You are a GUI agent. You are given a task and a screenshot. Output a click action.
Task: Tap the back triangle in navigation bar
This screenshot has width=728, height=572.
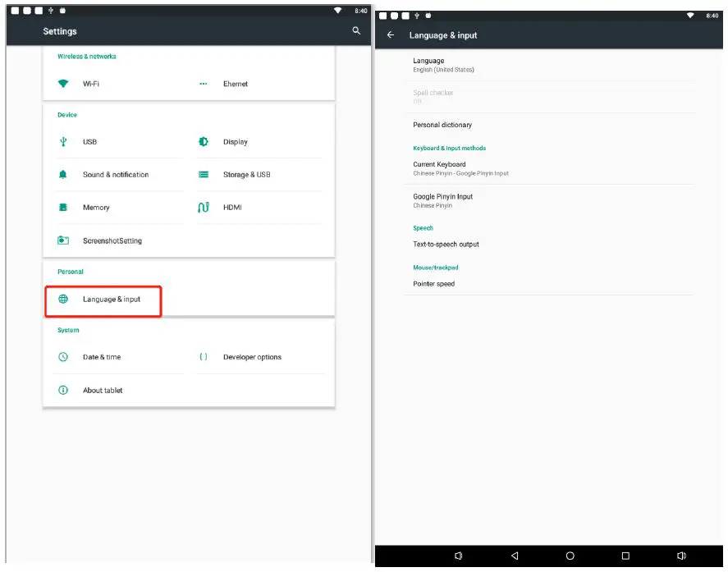point(515,556)
